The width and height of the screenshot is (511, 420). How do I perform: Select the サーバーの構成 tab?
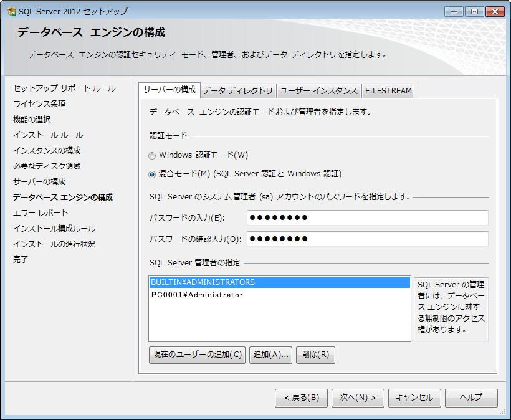[x=170, y=90]
